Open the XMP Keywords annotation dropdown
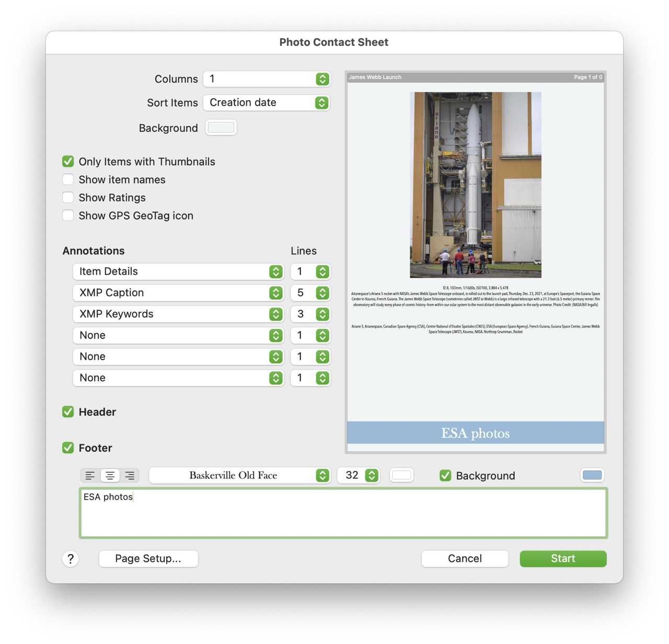 pyautogui.click(x=178, y=314)
